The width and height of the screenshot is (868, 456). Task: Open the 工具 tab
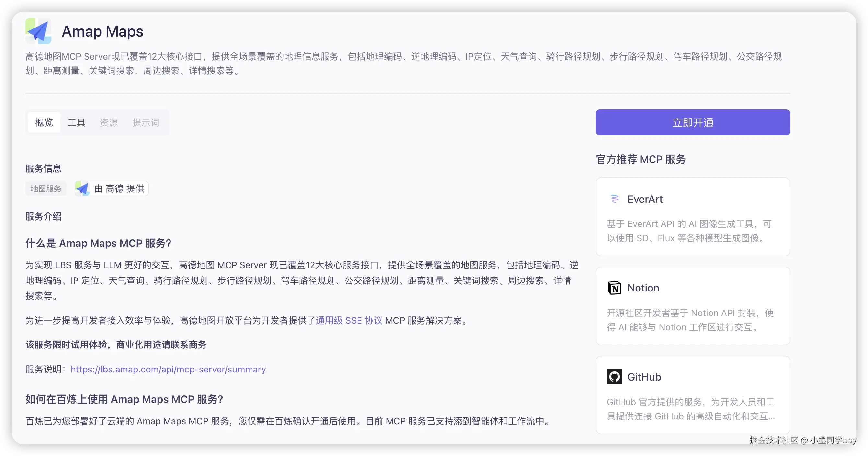(x=76, y=123)
